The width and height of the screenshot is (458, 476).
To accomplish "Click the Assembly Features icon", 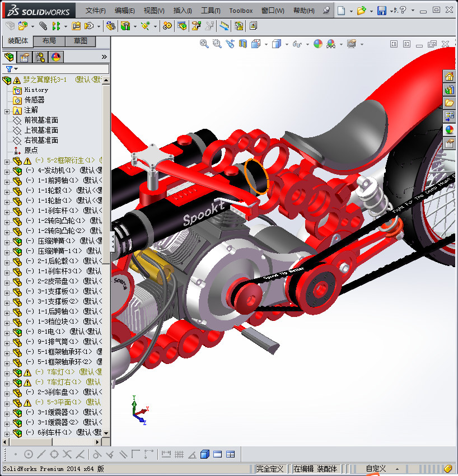I will (x=125, y=26).
